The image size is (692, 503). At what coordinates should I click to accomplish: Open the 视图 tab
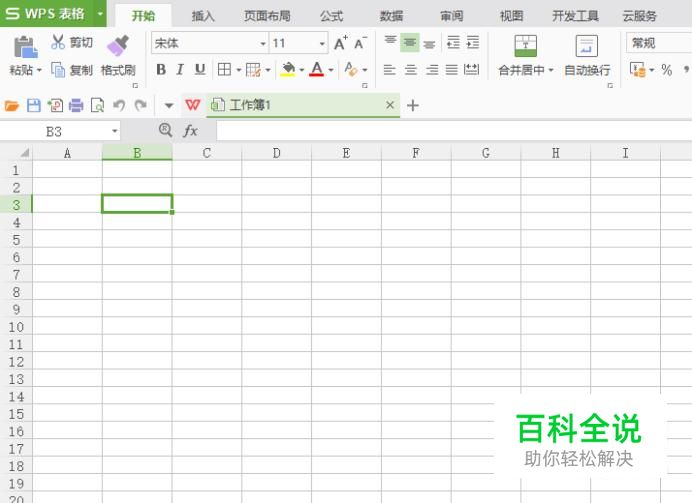pyautogui.click(x=511, y=16)
